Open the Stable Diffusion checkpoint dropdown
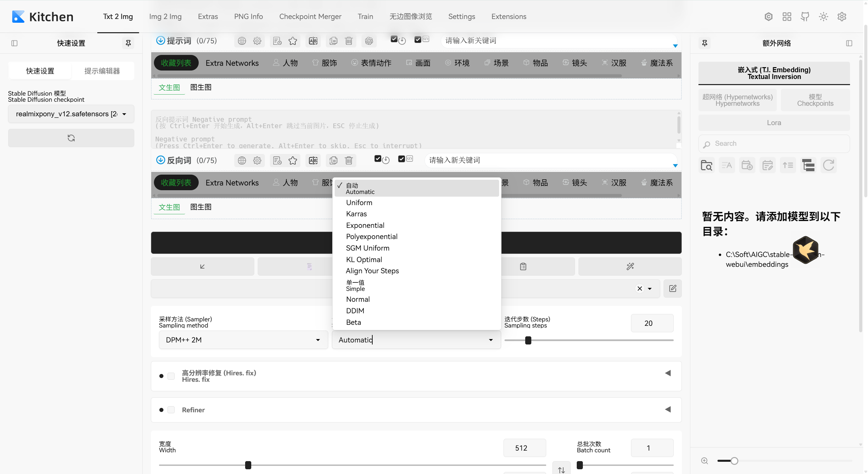This screenshot has height=474, width=868. pos(71,114)
